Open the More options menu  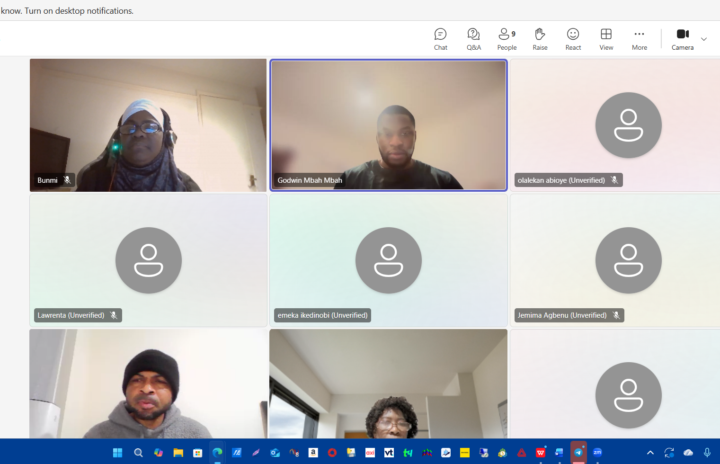[639, 39]
